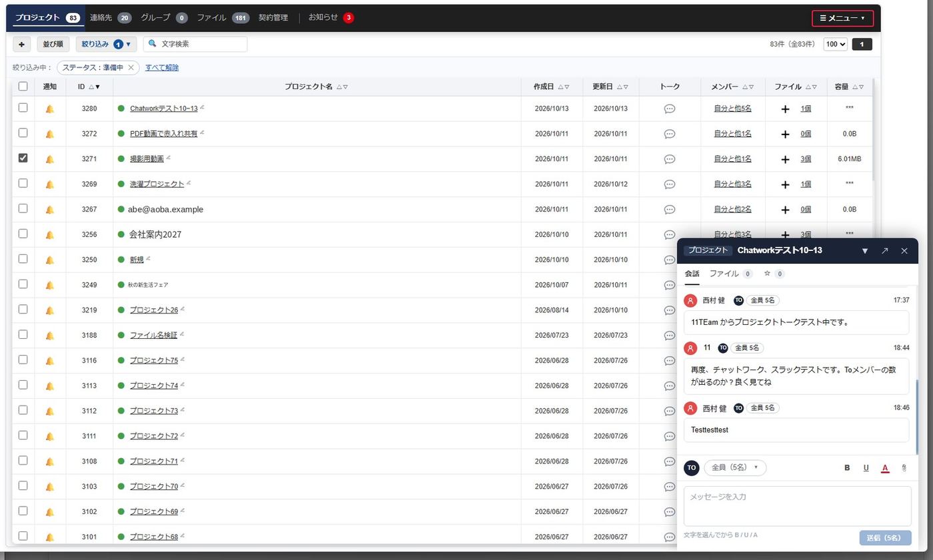Toggle bold formatting in chat
The height and width of the screenshot is (560, 933).
[847, 468]
